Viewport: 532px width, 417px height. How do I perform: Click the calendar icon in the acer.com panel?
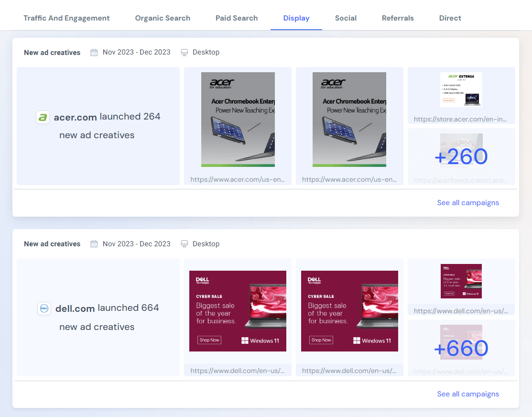pyautogui.click(x=94, y=53)
